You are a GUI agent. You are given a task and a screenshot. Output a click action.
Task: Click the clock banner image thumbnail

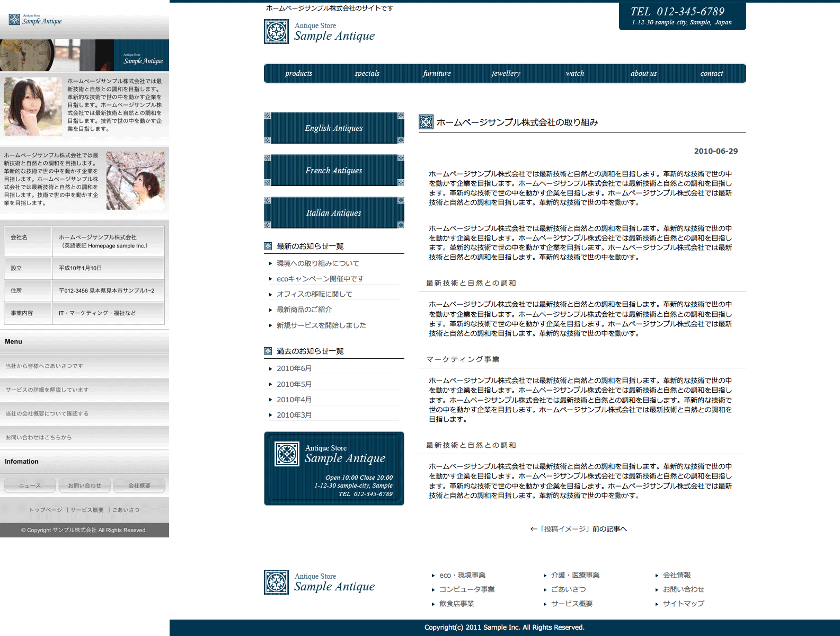(x=57, y=55)
